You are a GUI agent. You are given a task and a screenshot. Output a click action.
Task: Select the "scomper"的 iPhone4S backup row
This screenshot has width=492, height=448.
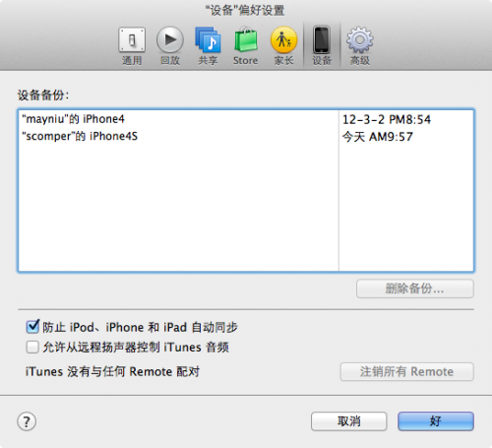pos(246,136)
